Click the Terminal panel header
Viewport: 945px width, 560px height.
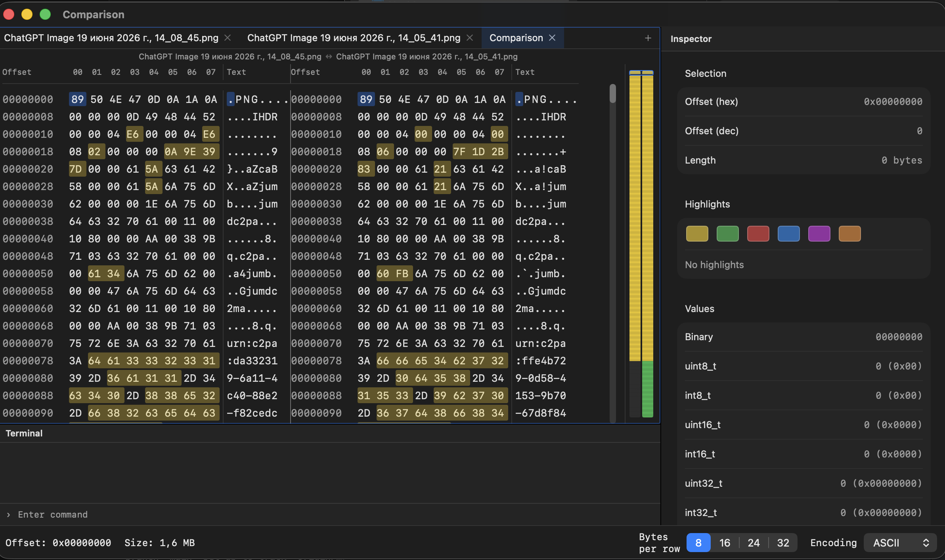pos(24,433)
